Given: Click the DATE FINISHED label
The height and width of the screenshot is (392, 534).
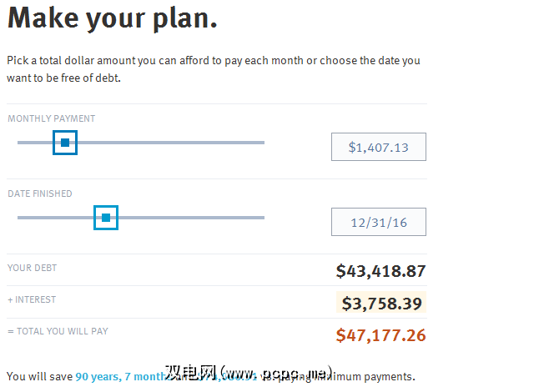Looking at the screenshot, I should [40, 193].
